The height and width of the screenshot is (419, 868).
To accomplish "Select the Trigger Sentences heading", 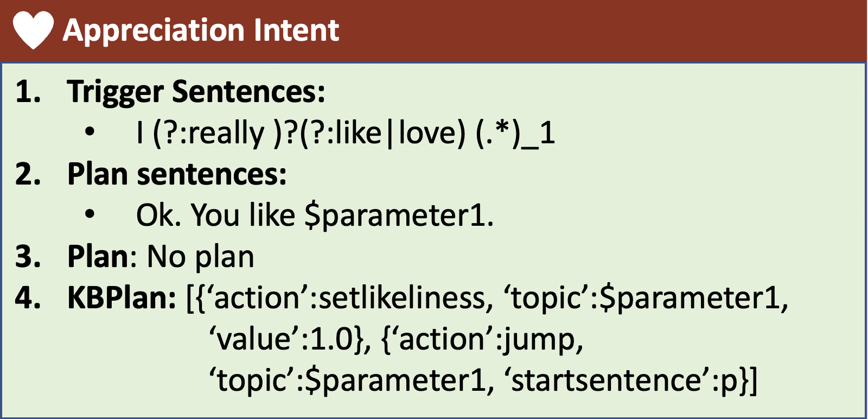I will [196, 92].
